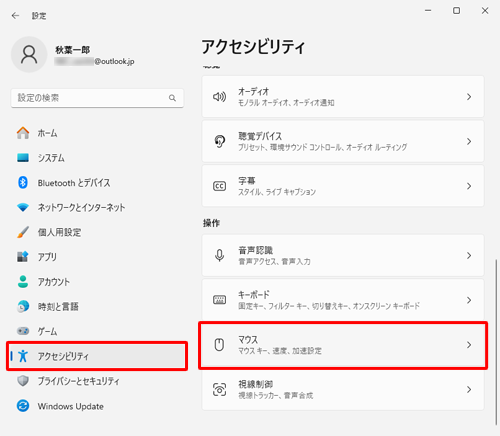Open 字幕 settings title
Image resolution: width=500 pixels, height=436 pixels.
click(247, 181)
